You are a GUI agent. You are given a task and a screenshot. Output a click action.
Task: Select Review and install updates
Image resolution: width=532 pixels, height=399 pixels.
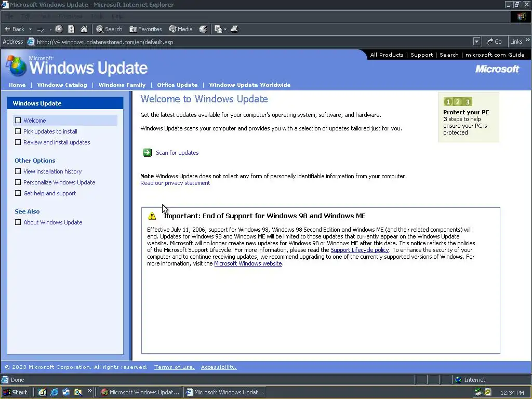(57, 142)
